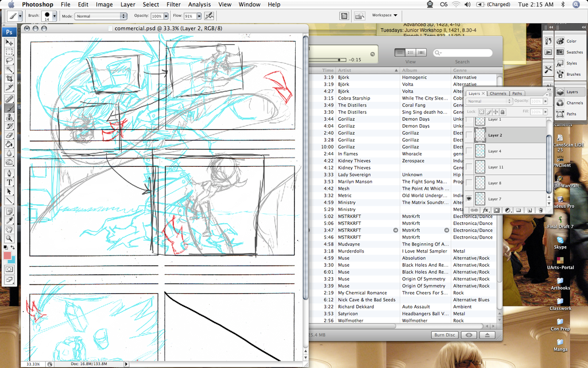Screen dimensions: 588x368
Task: Add a layer mask
Action: (x=497, y=210)
